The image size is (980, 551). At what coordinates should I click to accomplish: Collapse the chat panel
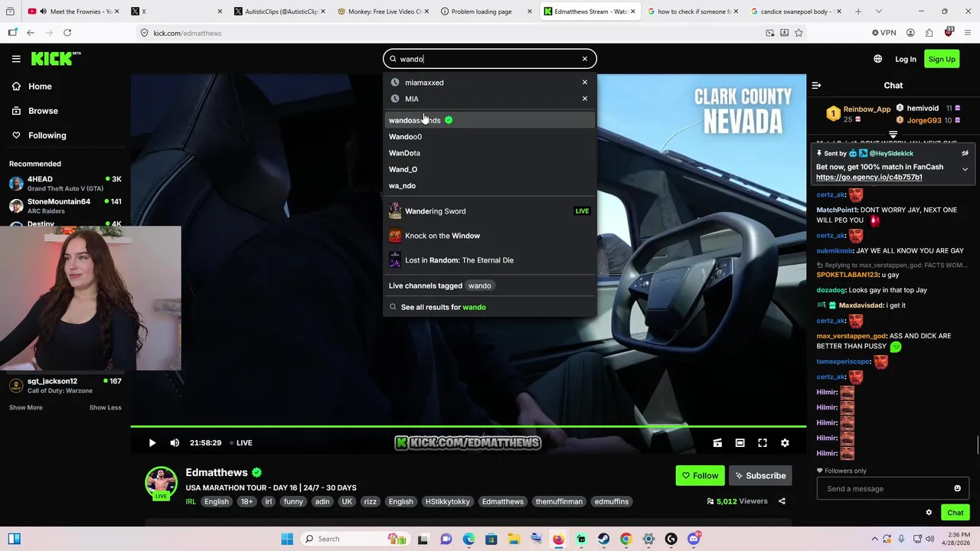pyautogui.click(x=816, y=86)
